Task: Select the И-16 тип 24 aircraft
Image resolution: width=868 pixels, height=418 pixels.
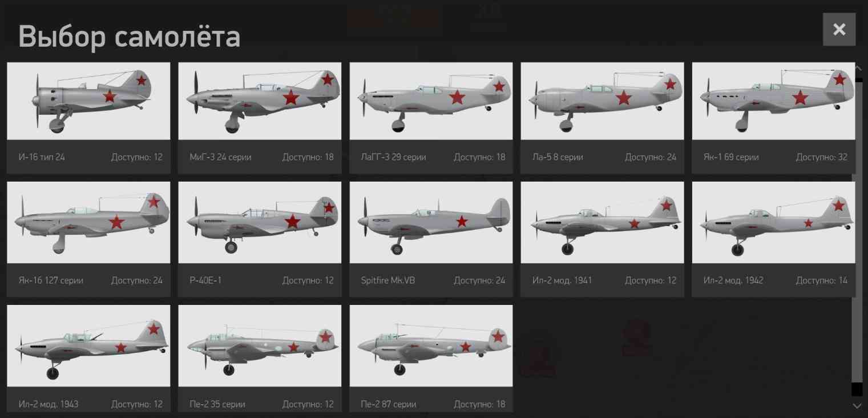Action: pyautogui.click(x=88, y=118)
